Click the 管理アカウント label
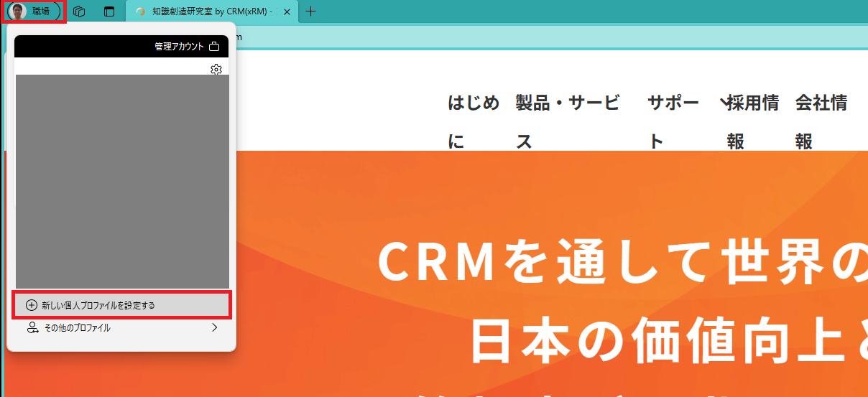Screen dimensions: 868x397 (179, 47)
